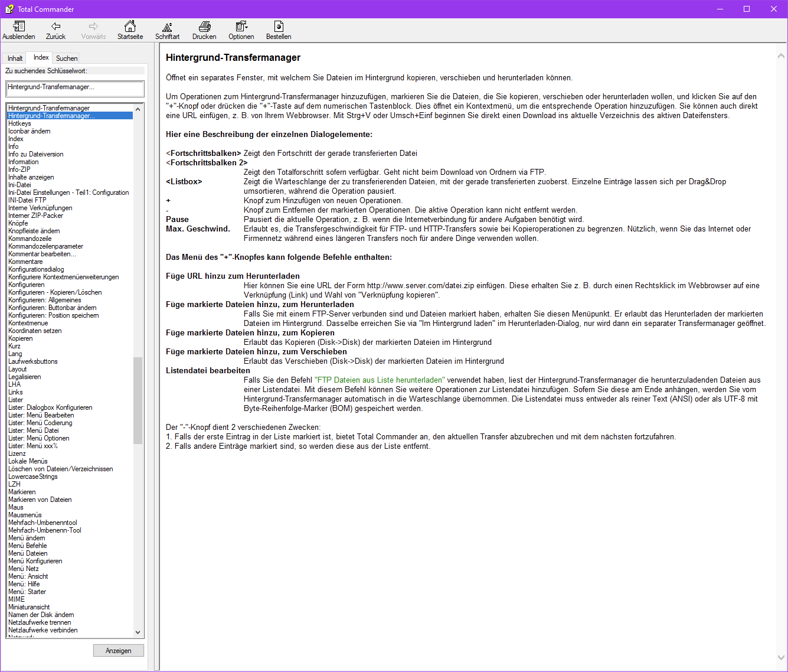Select 'Konfigurieren: Buttonbar ändern' entry
This screenshot has height=672, width=788.
[53, 308]
